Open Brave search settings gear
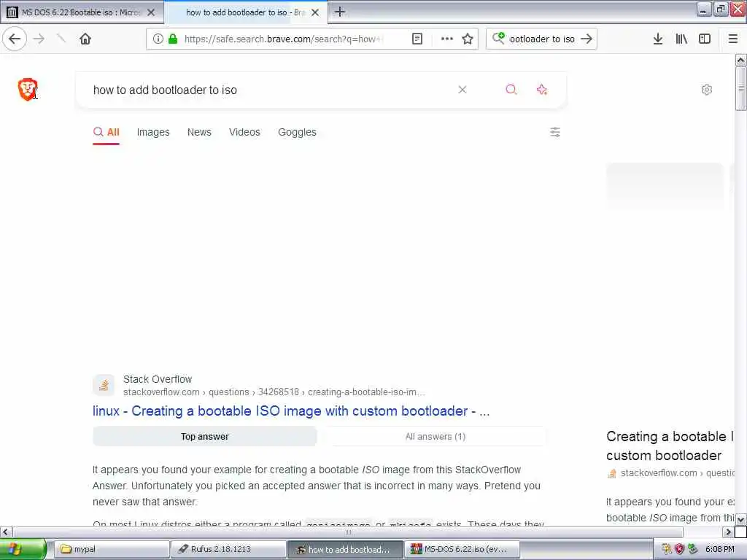 coord(706,90)
